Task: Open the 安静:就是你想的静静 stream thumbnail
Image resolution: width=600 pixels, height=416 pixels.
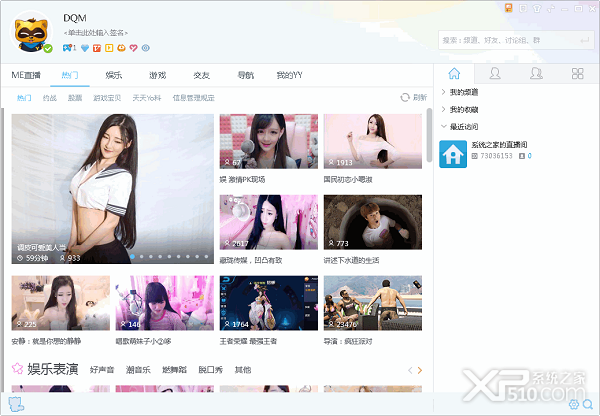Action: point(60,303)
